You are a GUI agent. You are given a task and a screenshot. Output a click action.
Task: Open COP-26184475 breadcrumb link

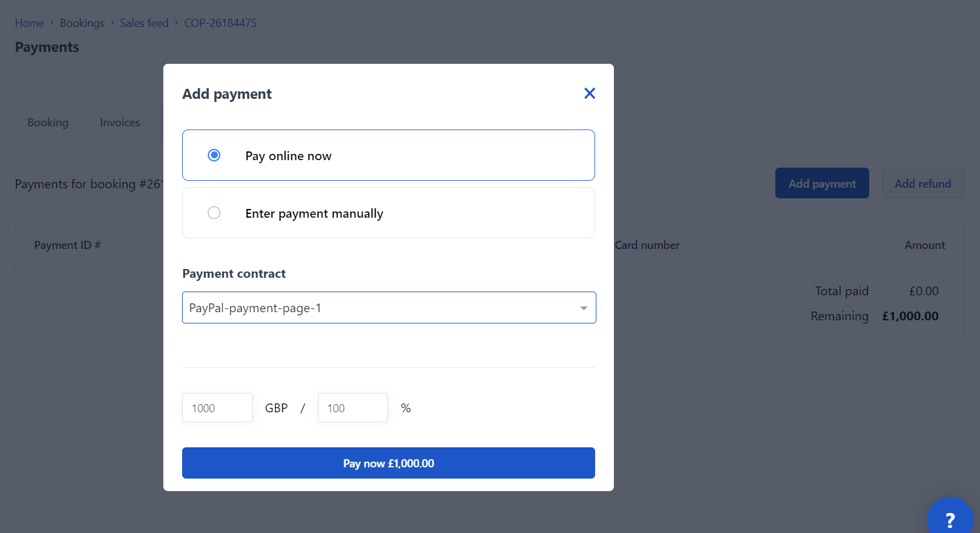(220, 23)
